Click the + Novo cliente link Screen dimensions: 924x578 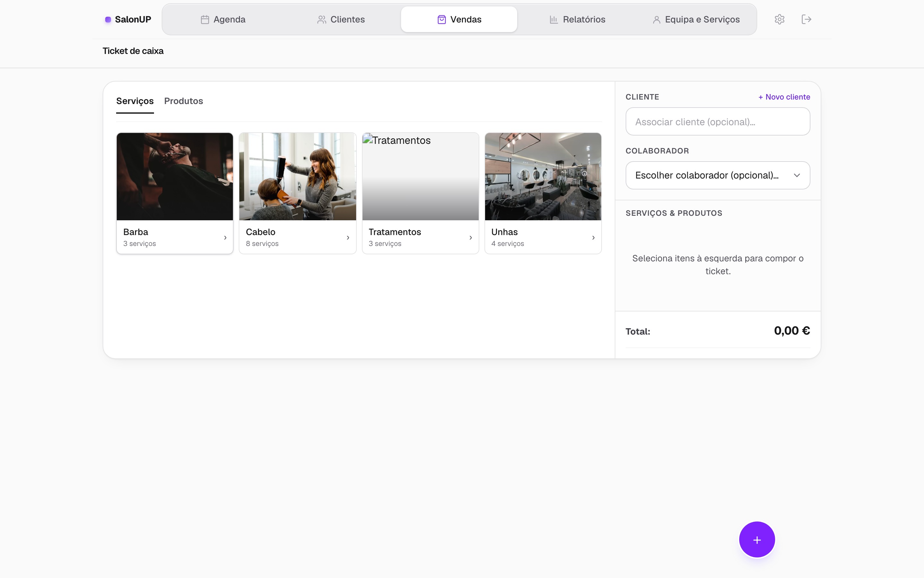784,97
